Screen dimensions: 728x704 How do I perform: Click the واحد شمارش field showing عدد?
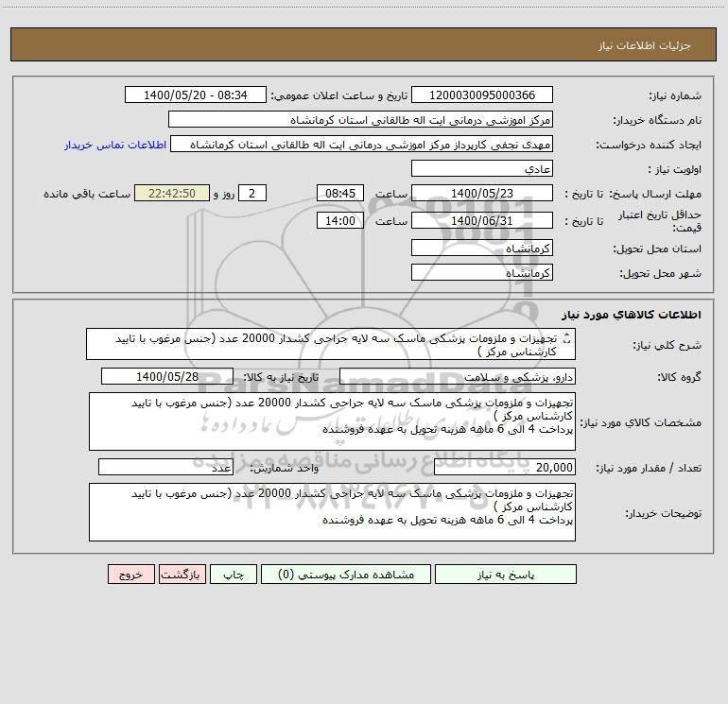click(165, 467)
